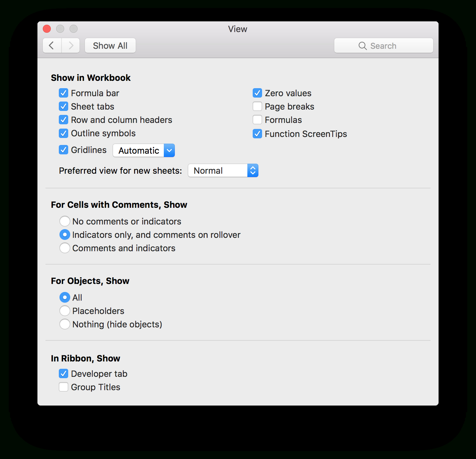Disable Sheet tabs

tap(64, 106)
